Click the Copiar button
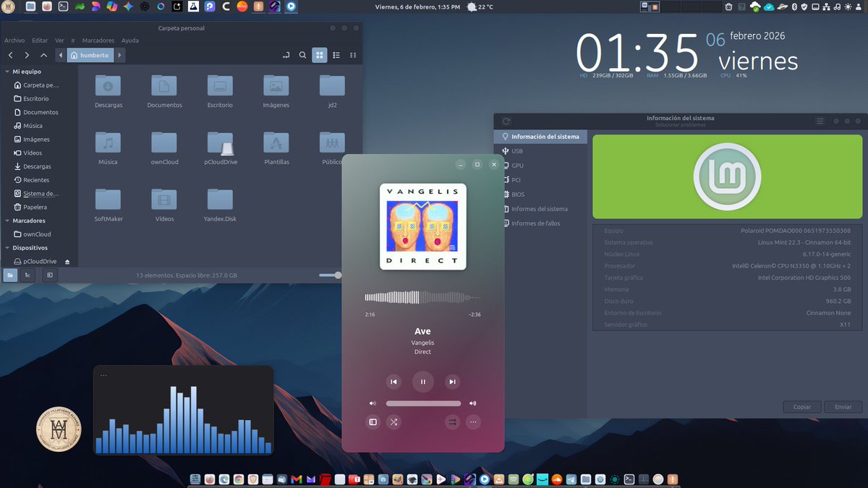The width and height of the screenshot is (868, 488). click(802, 407)
